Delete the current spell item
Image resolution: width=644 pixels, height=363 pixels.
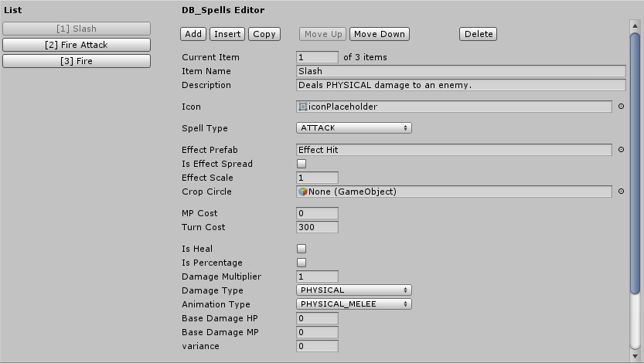(478, 34)
